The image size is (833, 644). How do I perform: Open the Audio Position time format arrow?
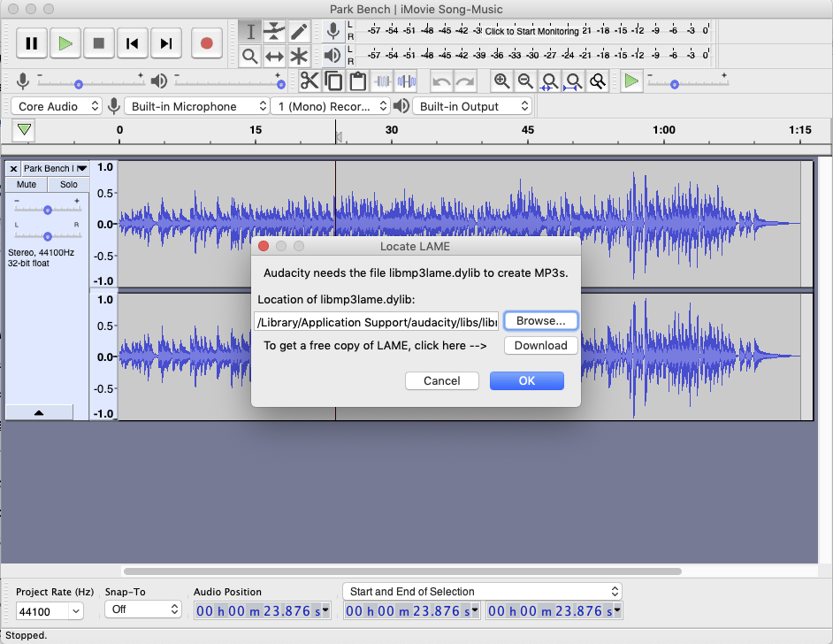325,610
